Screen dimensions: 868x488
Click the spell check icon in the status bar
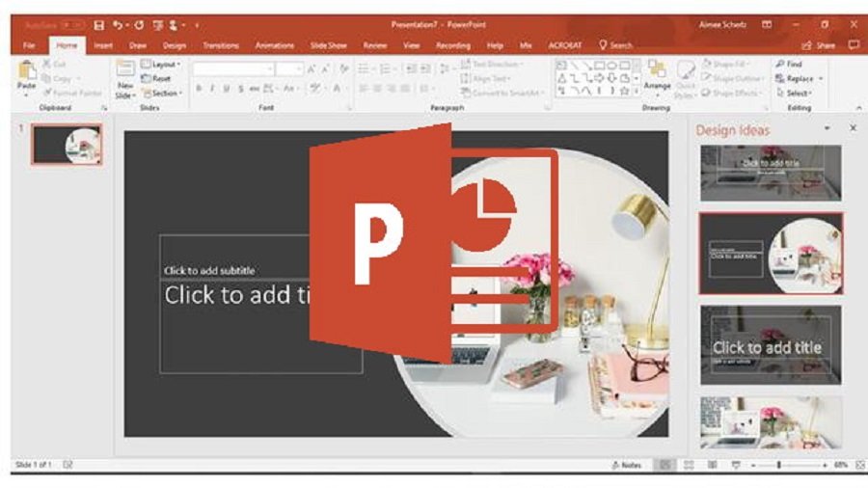click(68, 465)
